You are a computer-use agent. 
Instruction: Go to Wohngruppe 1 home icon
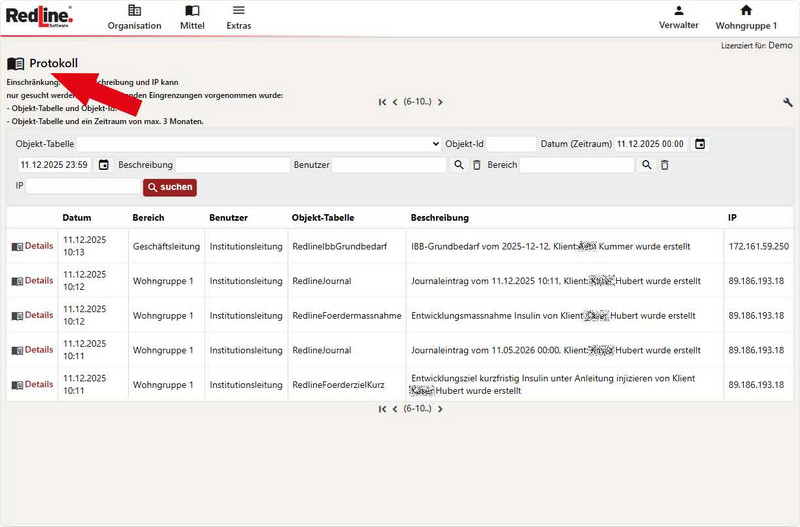click(745, 11)
